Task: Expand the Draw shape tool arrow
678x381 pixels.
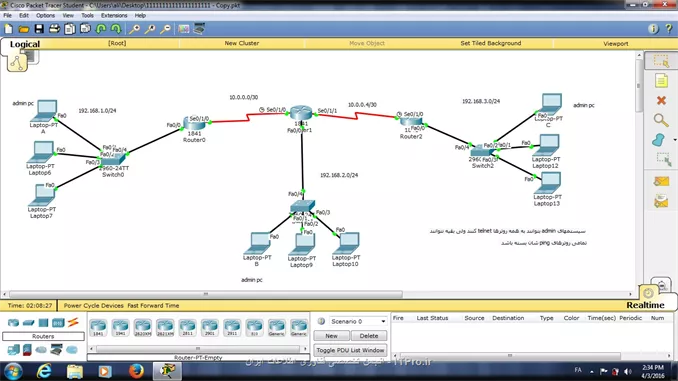Action: click(x=675, y=140)
